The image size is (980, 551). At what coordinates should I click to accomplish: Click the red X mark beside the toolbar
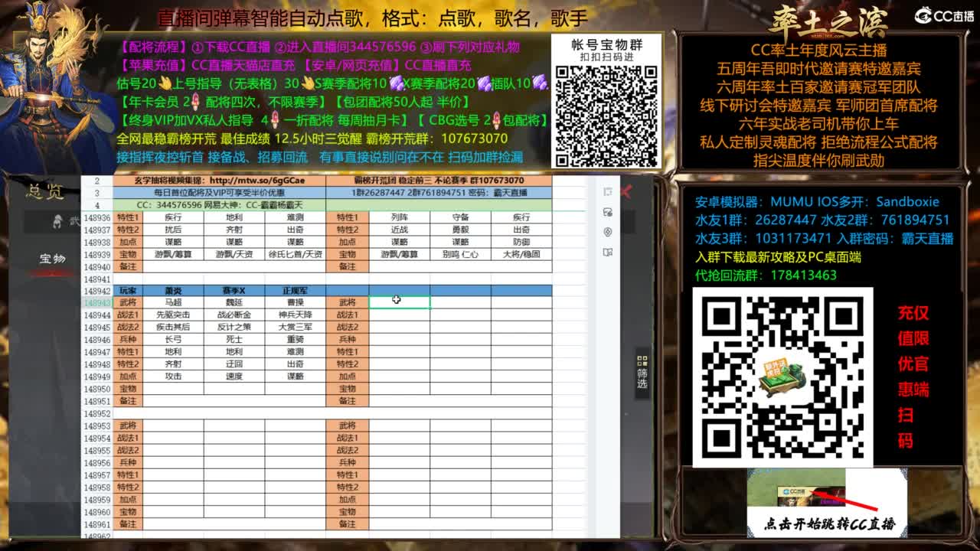[626, 190]
